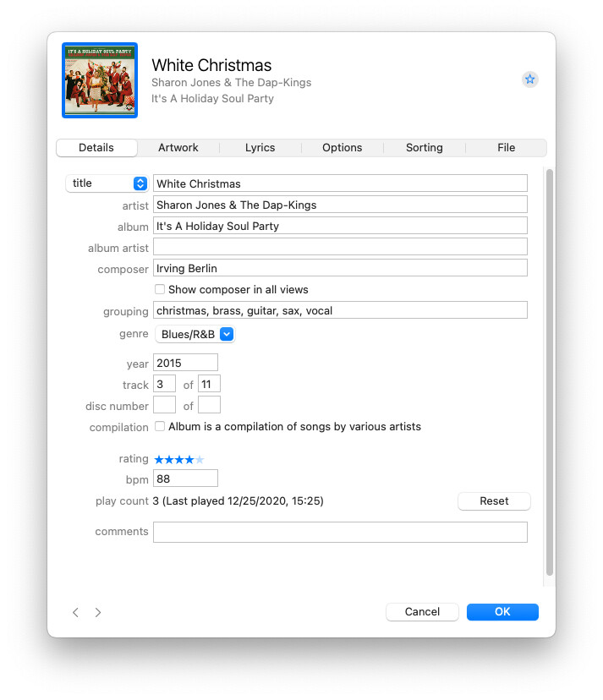This screenshot has width=603, height=700.
Task: Click the first rating star
Action: (x=159, y=459)
